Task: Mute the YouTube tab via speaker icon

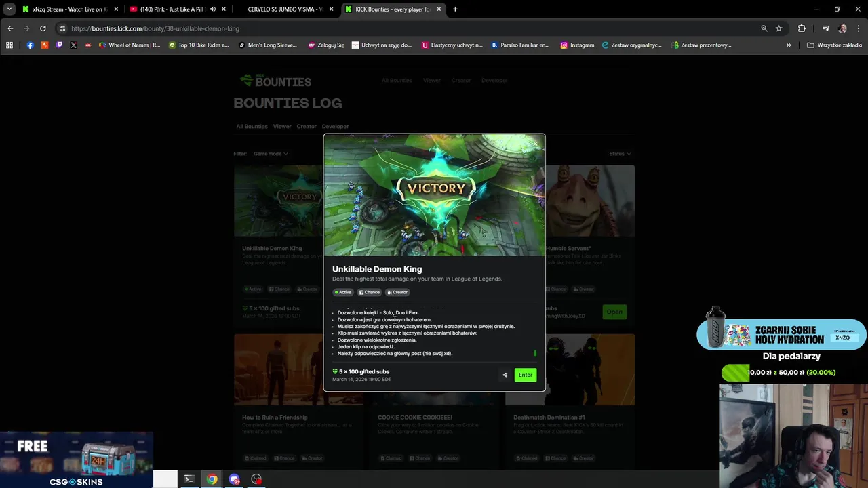Action: (x=213, y=9)
